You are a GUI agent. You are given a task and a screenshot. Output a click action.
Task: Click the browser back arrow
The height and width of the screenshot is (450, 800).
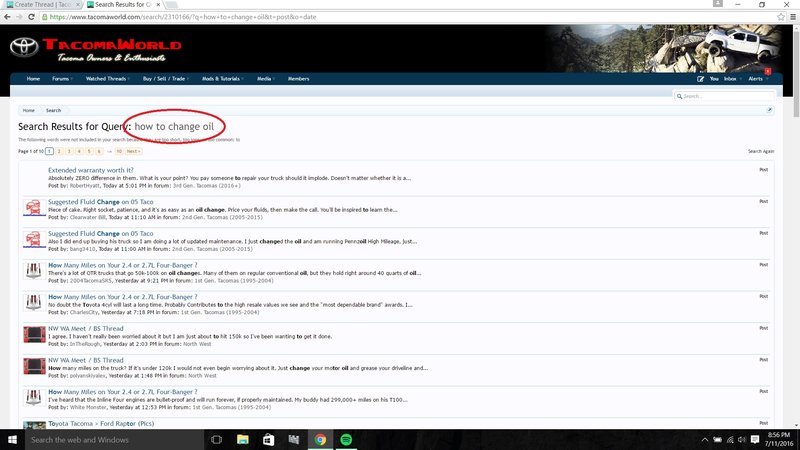7,17
